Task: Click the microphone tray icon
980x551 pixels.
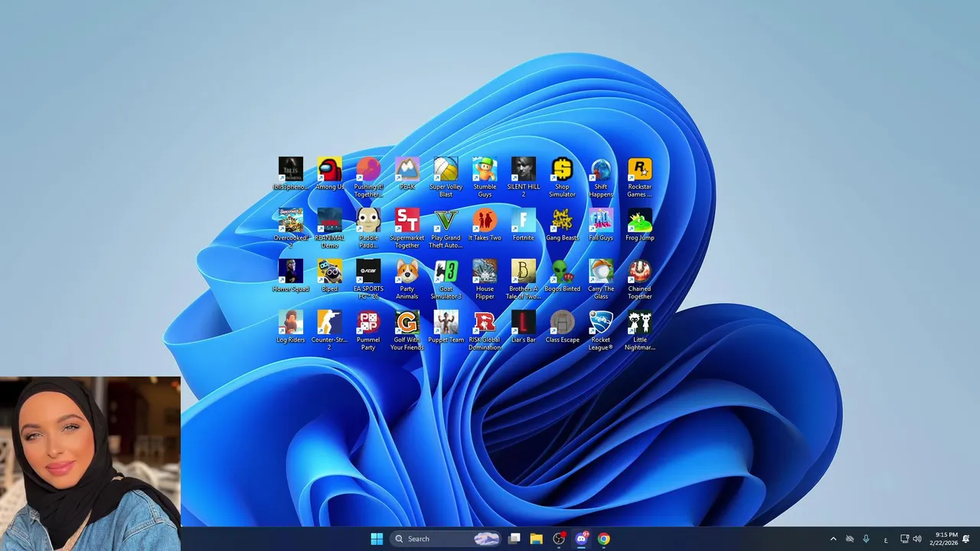Action: [x=866, y=539]
